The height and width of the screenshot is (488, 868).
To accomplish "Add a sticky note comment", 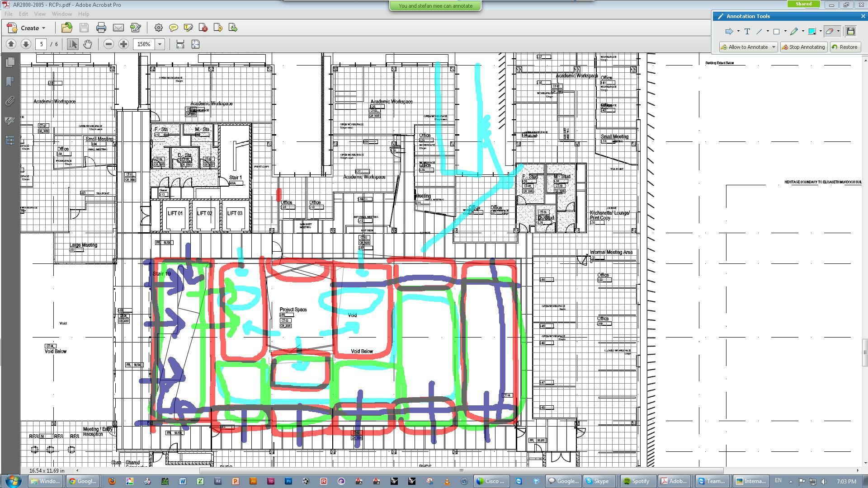I will pos(173,28).
